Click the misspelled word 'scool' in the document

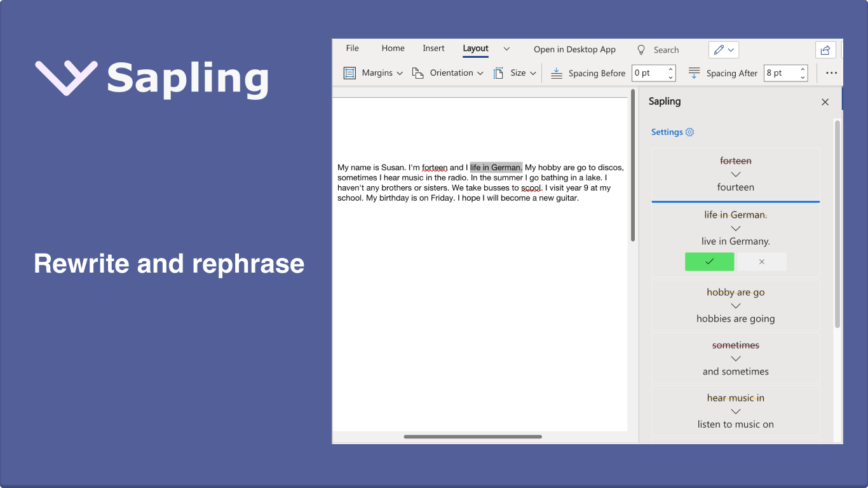531,188
